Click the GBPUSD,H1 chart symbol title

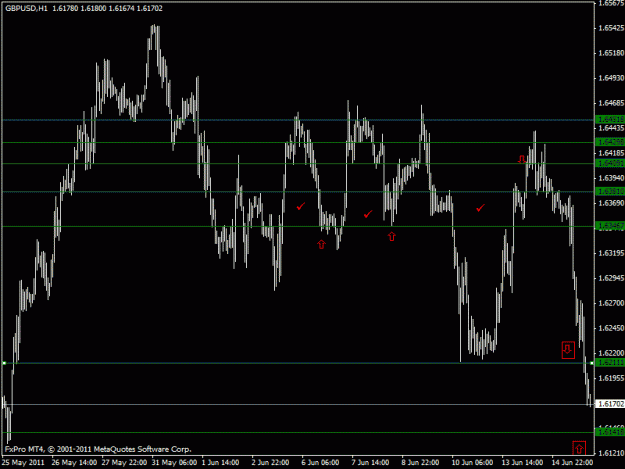click(x=26, y=8)
